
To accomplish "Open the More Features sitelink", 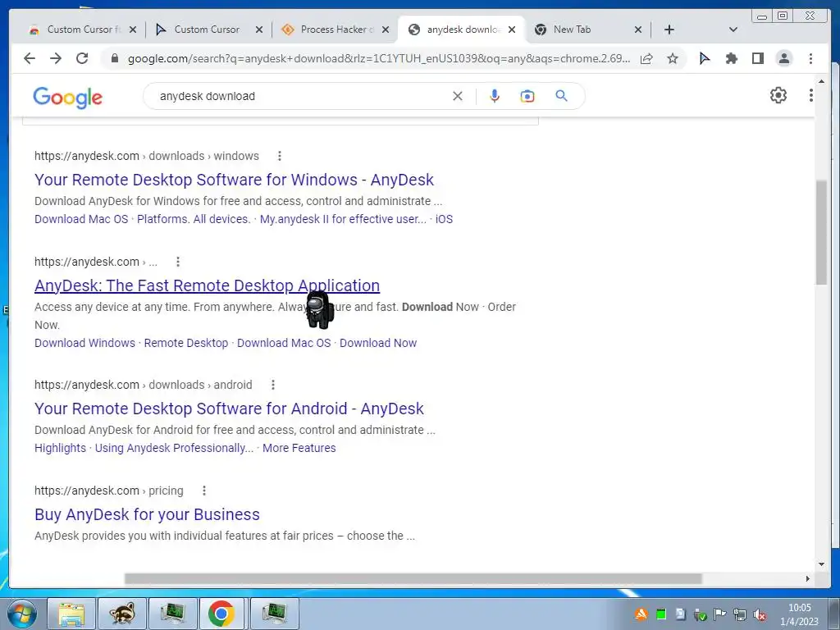I will tap(299, 448).
